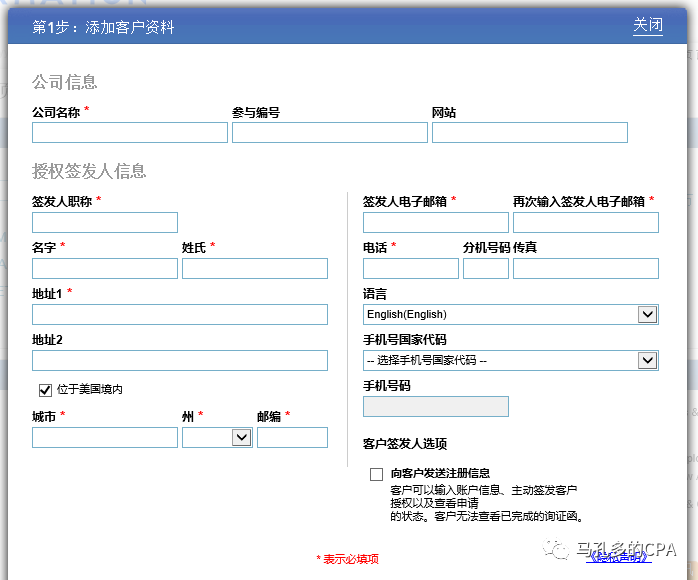The height and width of the screenshot is (580, 698).
Task: Click the 地址2 text box
Action: point(180,360)
